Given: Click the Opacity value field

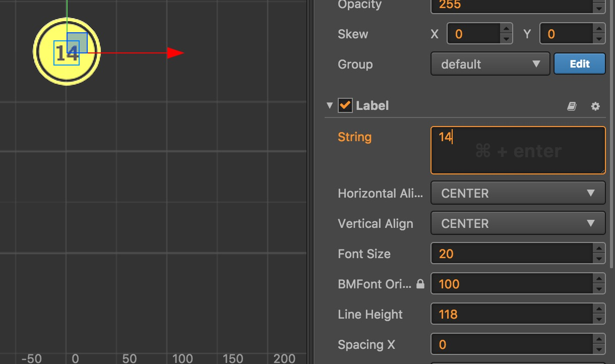Looking at the screenshot, I should pyautogui.click(x=511, y=5).
